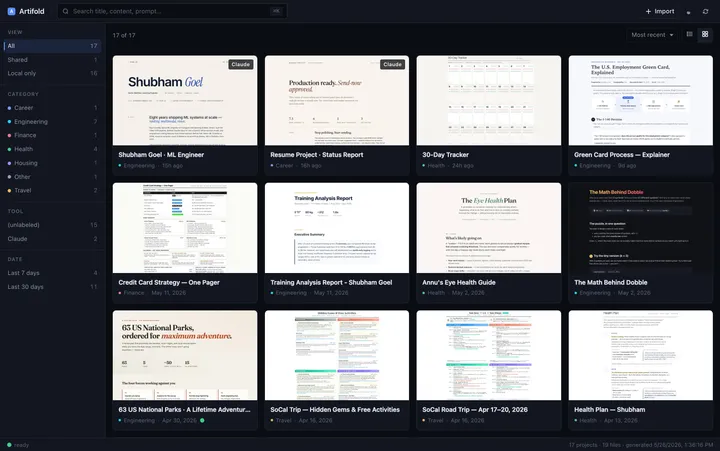The height and width of the screenshot is (451, 720).
Task: Click the '17 of 17' count text
Action: click(124, 35)
